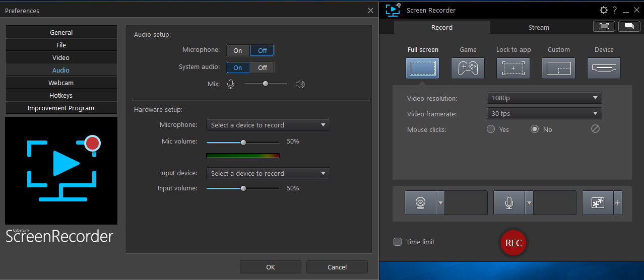The width and height of the screenshot is (644, 280).
Task: Confirm preferences with the OK button
Action: tap(271, 267)
